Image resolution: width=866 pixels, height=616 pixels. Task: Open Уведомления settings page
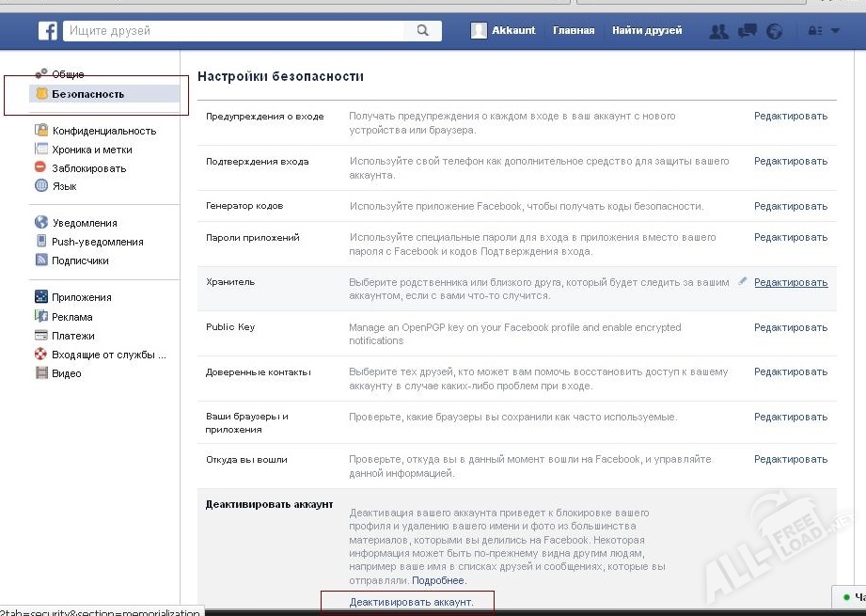pyautogui.click(x=84, y=223)
